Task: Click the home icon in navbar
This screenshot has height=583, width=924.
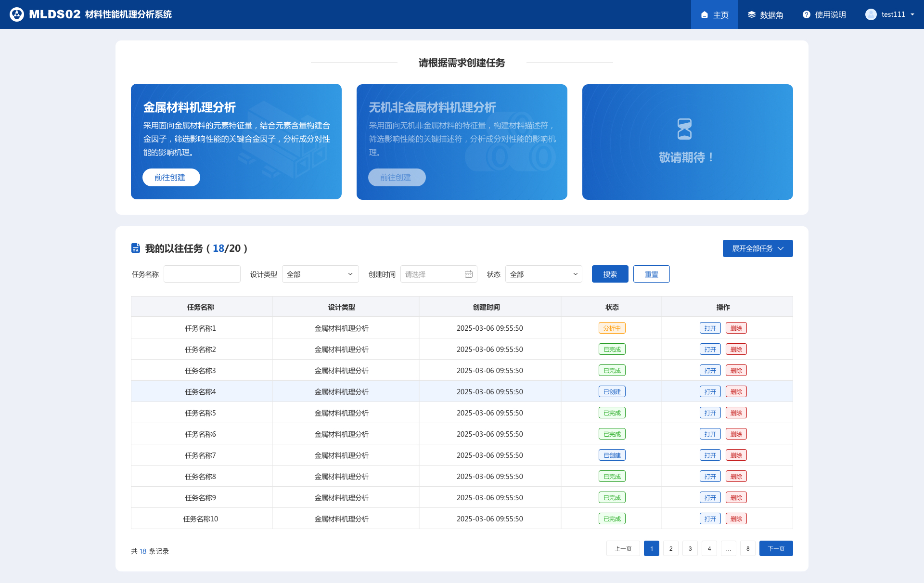Action: [x=705, y=15]
